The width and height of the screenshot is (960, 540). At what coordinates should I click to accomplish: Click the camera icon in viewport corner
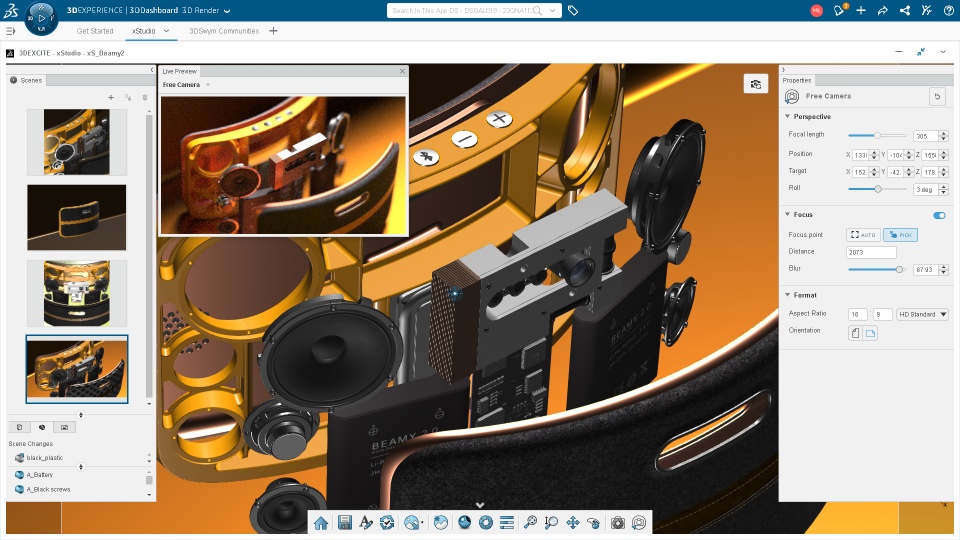pos(756,84)
